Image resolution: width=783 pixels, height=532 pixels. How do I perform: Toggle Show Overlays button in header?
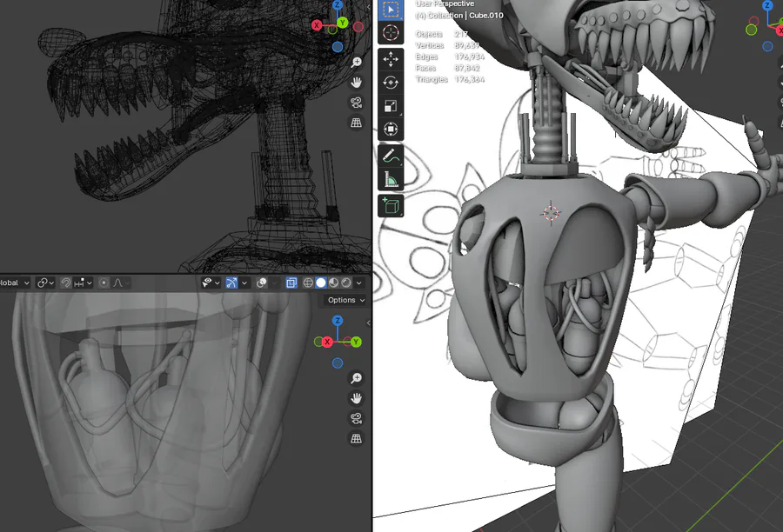tap(261, 283)
